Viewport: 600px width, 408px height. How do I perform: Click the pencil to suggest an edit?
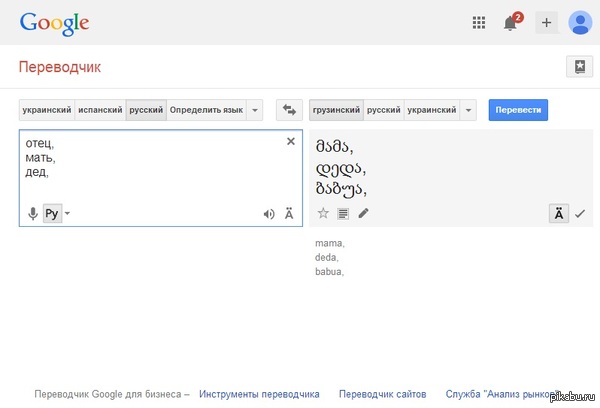pyautogui.click(x=363, y=213)
